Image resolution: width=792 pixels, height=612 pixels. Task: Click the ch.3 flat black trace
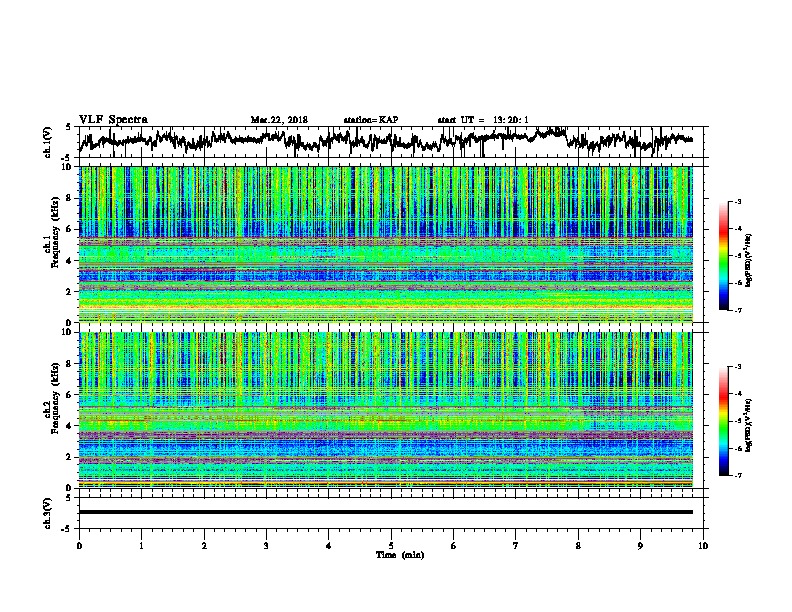point(386,512)
